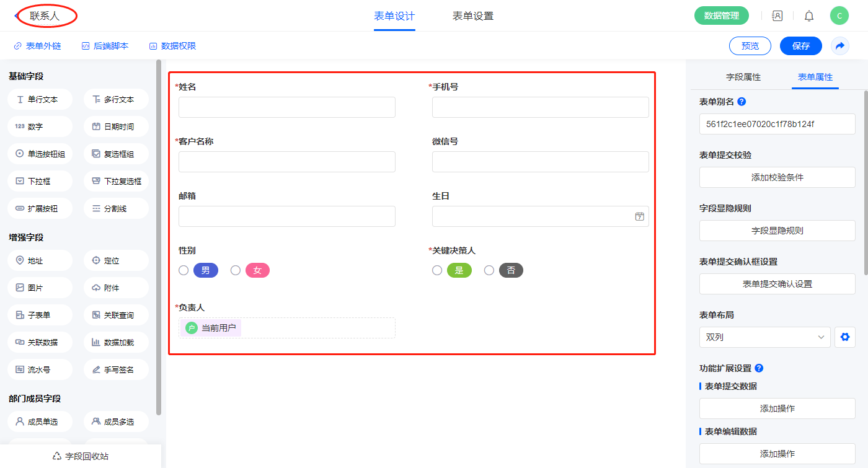Switch to the 表单设置 tab

[x=473, y=16]
